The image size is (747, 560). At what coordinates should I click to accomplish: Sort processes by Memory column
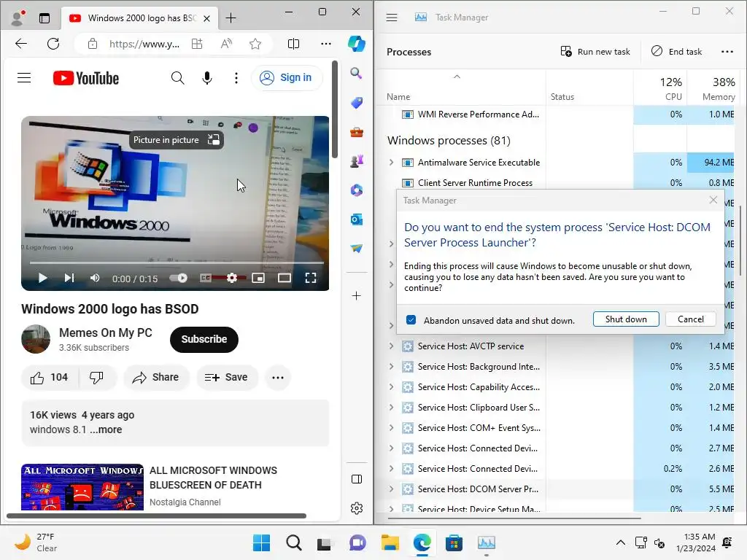coord(713,88)
